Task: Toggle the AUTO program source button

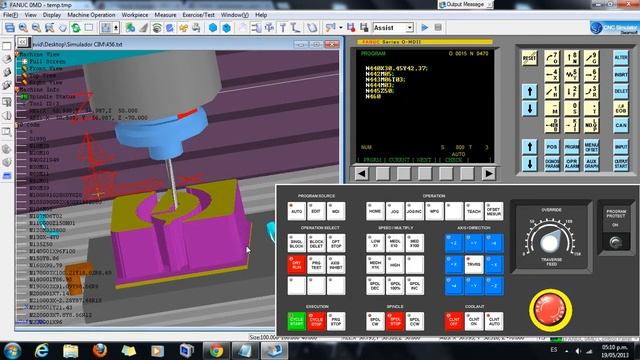Action: [296, 211]
